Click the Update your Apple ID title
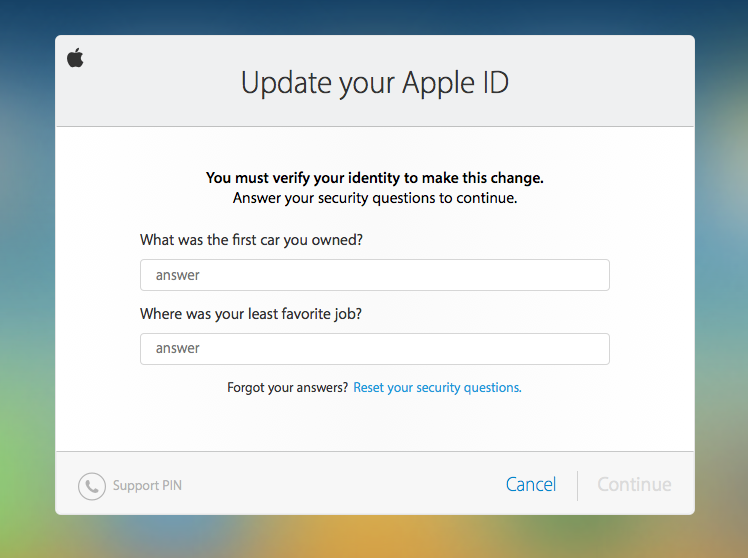Viewport: 748px width, 558px height. 374,83
